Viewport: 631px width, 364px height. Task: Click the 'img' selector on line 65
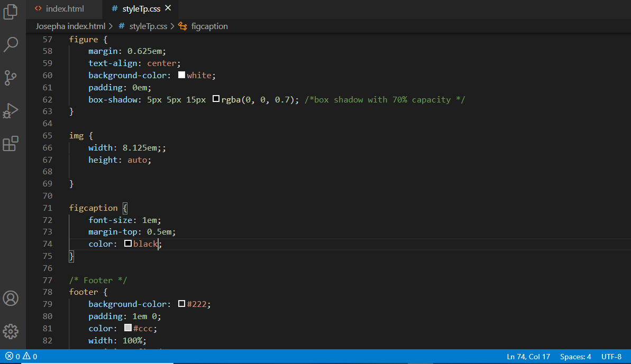click(76, 136)
